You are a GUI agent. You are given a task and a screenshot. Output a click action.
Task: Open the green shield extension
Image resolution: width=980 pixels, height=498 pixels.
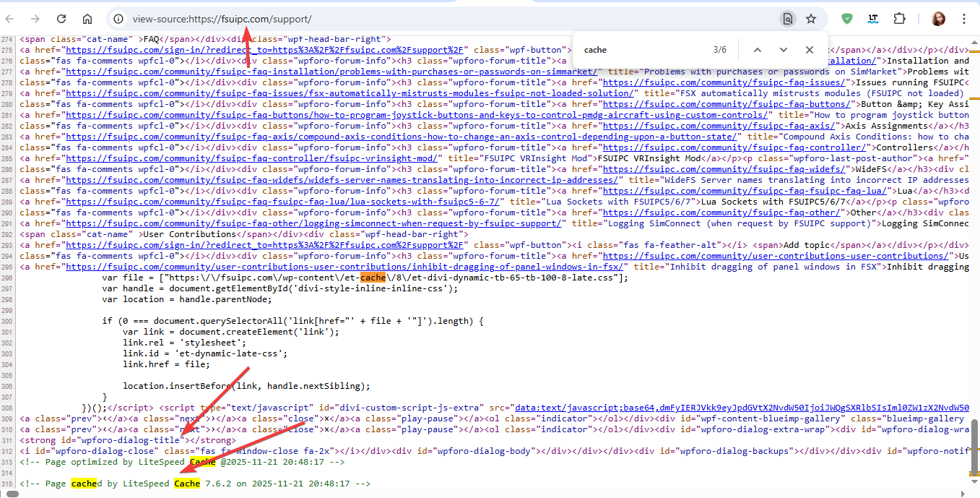click(847, 19)
